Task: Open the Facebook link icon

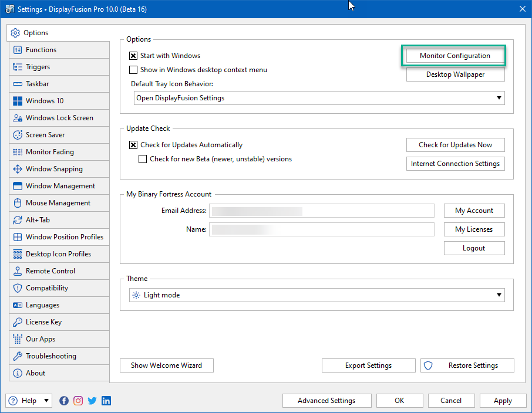Action: 64,401
